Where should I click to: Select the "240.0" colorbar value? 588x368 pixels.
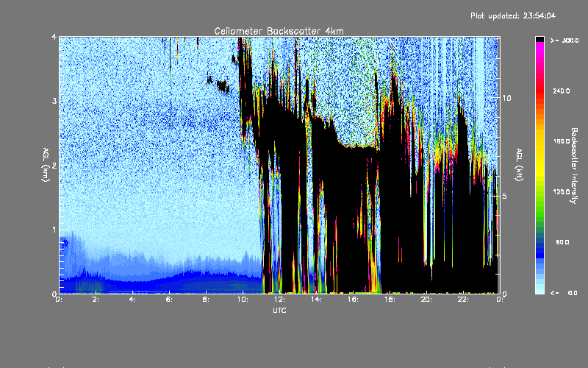click(x=562, y=91)
